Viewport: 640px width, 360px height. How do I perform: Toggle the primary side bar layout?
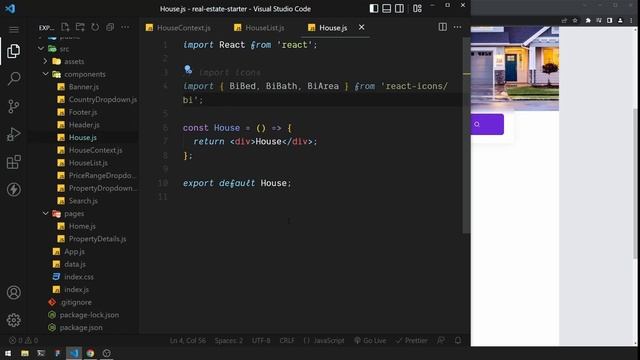pos(373,9)
